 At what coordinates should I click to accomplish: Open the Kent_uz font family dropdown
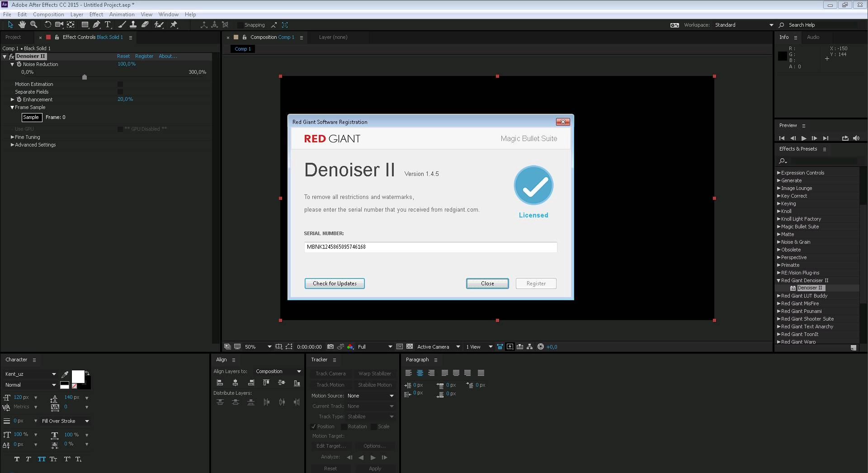[30, 374]
